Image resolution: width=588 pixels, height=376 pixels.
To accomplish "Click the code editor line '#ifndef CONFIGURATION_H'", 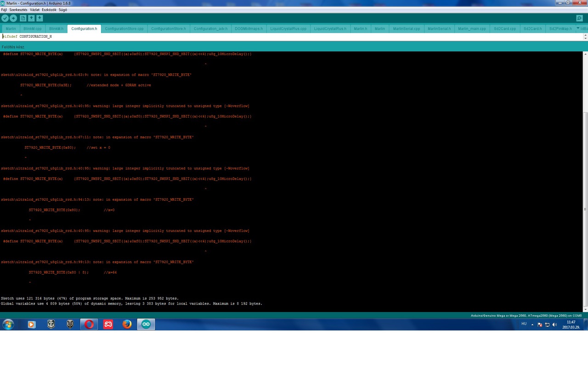I will click(28, 36).
